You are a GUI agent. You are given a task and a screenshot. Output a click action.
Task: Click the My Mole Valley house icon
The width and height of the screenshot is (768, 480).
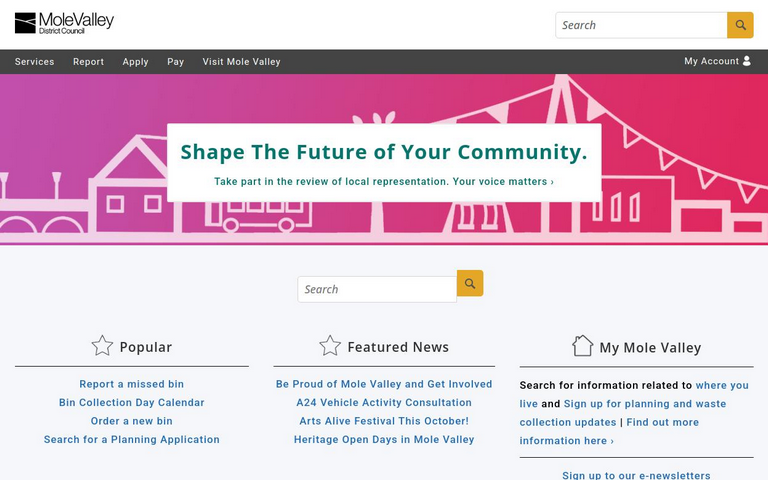(582, 346)
